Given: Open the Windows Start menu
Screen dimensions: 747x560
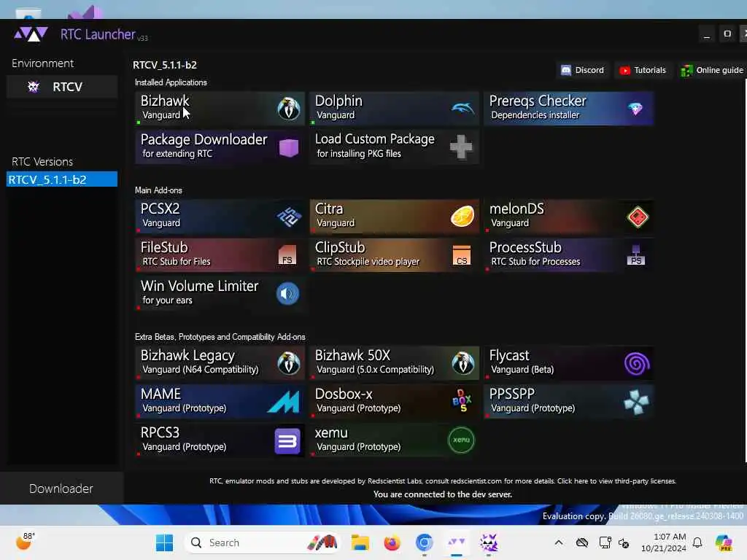Looking at the screenshot, I should coord(164,542).
